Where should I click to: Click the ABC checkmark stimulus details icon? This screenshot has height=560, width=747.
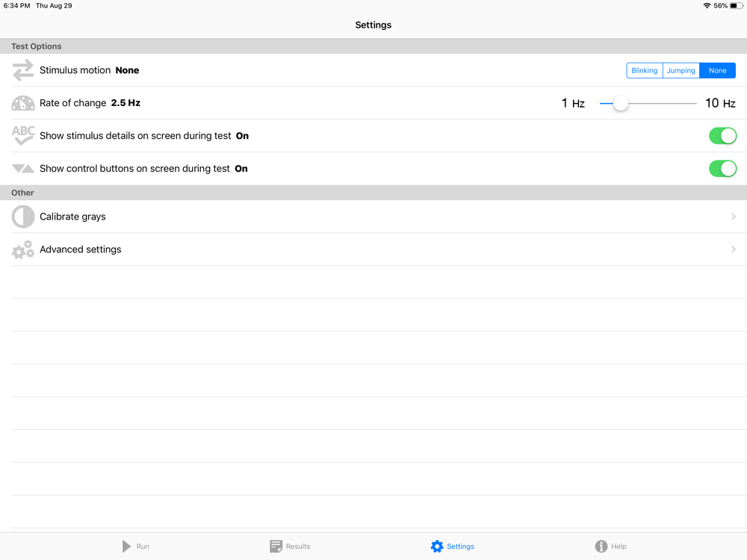[23, 136]
